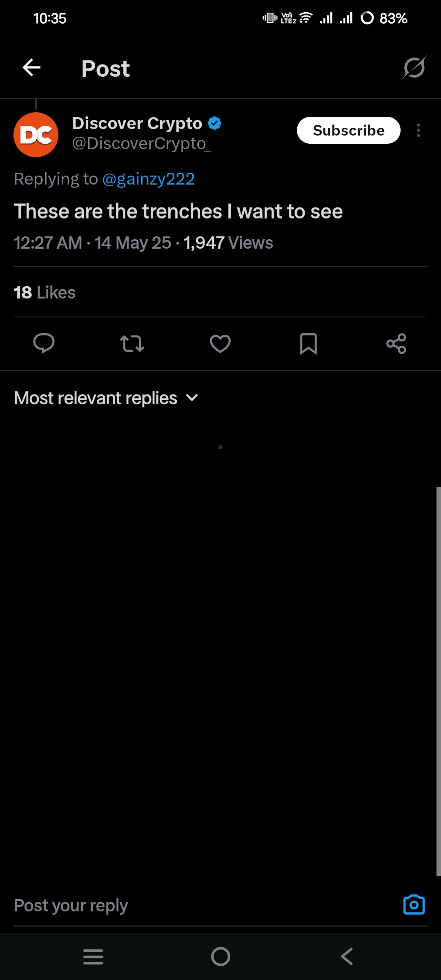The width and height of the screenshot is (441, 980).
Task: Open the @gainzy222 profile link
Action: (148, 179)
